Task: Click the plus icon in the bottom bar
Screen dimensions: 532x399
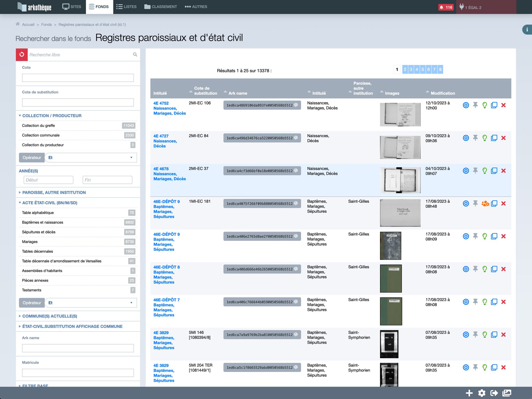Action: point(469,393)
